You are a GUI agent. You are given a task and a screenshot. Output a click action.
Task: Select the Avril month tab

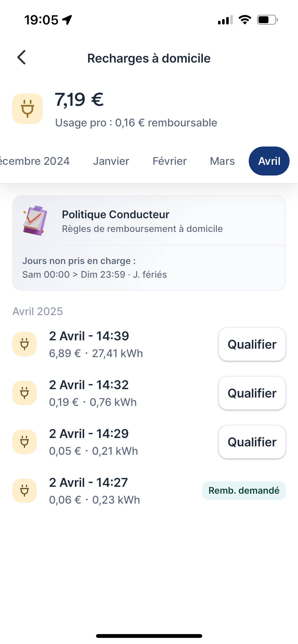pyautogui.click(x=269, y=161)
